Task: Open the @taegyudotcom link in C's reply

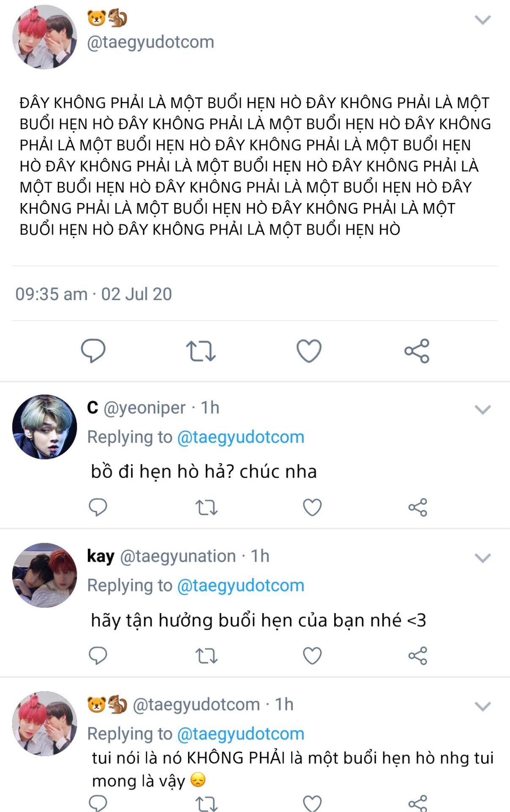Action: tap(240, 437)
